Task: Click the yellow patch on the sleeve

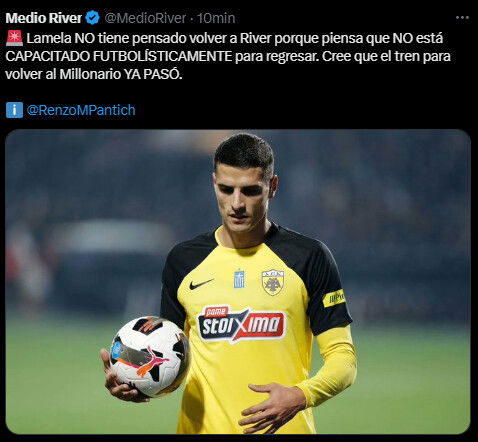Action: 334,298
